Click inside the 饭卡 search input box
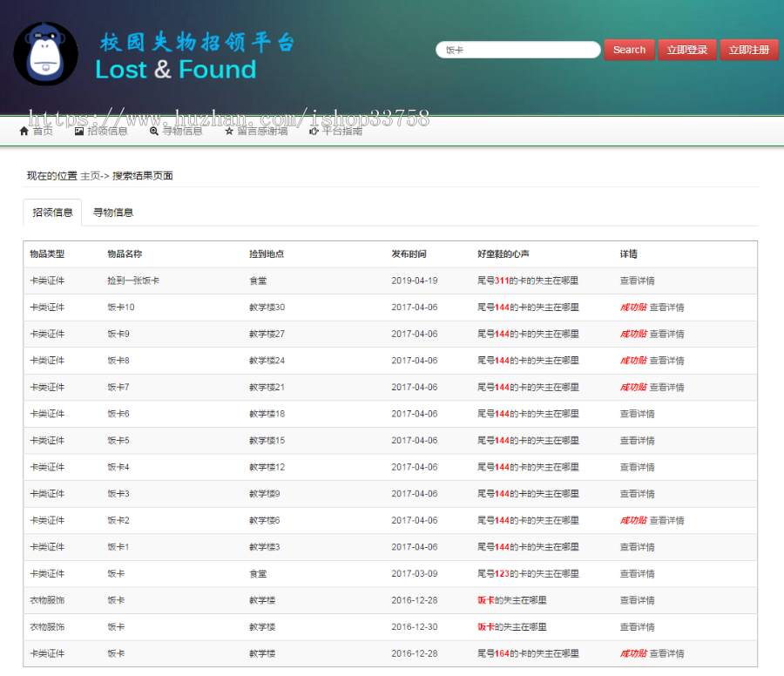The width and height of the screenshot is (784, 676). tap(517, 50)
